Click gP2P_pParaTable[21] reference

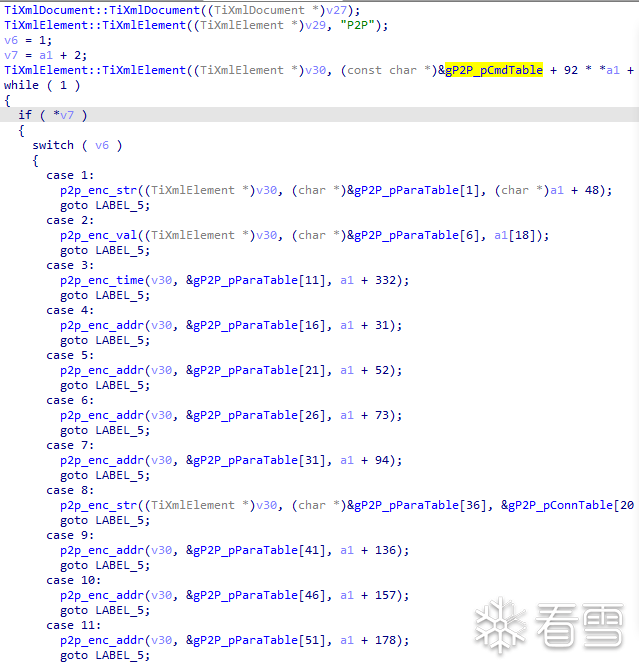(258, 370)
